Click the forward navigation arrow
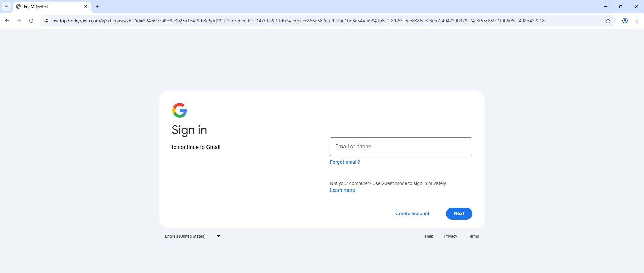644x273 pixels. coord(19,21)
